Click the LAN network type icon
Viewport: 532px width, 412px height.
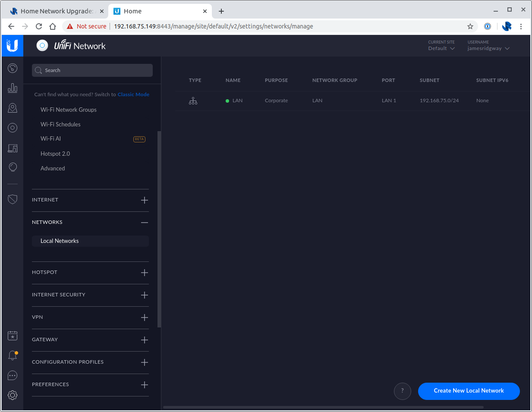(193, 101)
